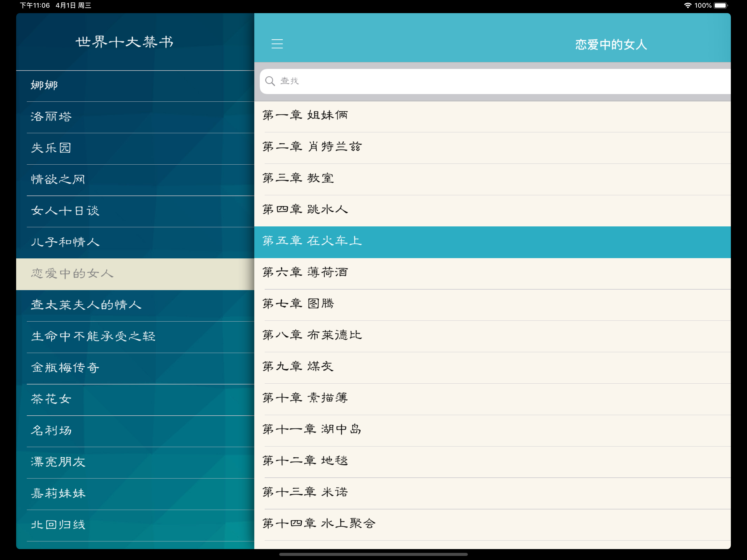The image size is (747, 560).
Task: Open the hamburger menu icon
Action: (x=277, y=44)
